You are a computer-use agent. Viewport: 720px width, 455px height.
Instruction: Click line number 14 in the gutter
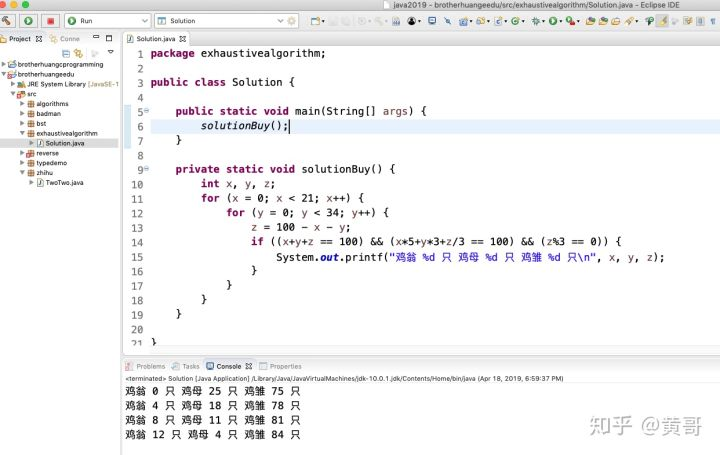(x=137, y=242)
